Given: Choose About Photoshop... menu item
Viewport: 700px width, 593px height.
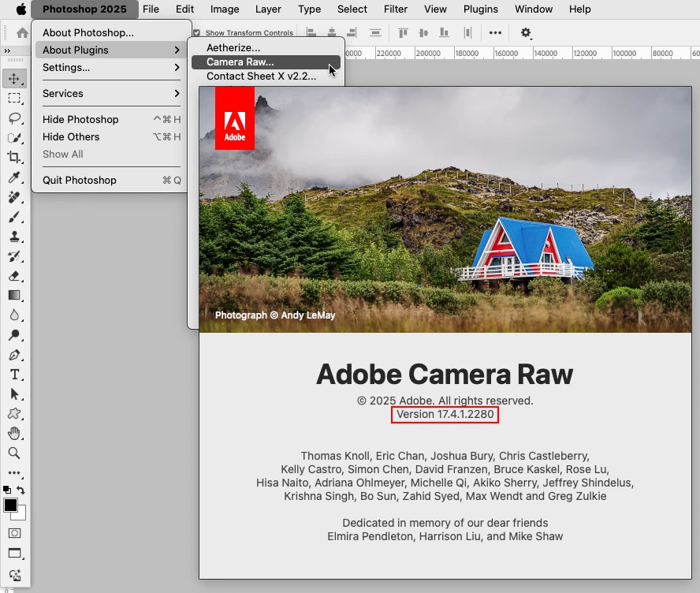Looking at the screenshot, I should tap(111, 32).
